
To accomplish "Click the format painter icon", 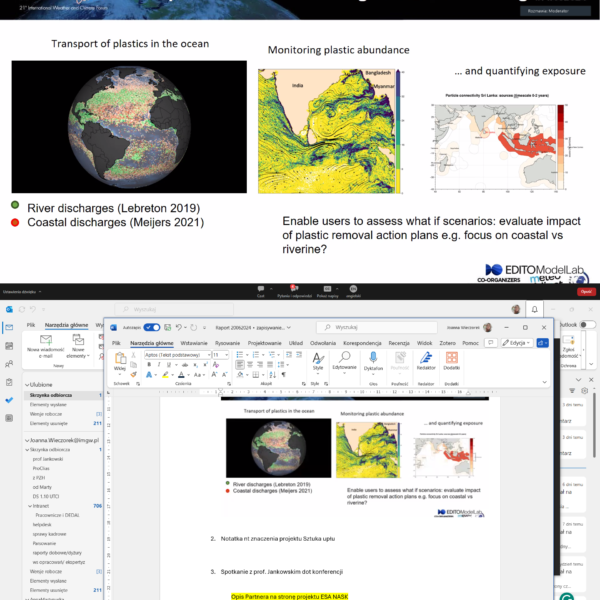I will 134,375.
